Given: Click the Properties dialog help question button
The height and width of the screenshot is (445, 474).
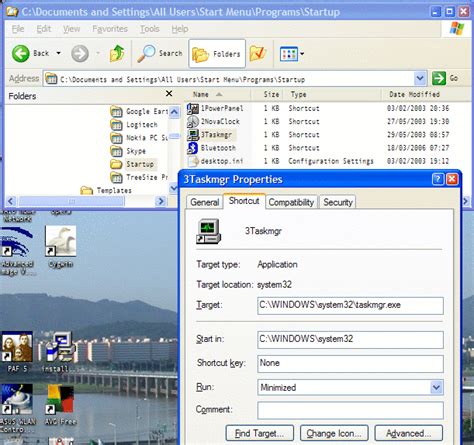Looking at the screenshot, I should click(x=438, y=179).
